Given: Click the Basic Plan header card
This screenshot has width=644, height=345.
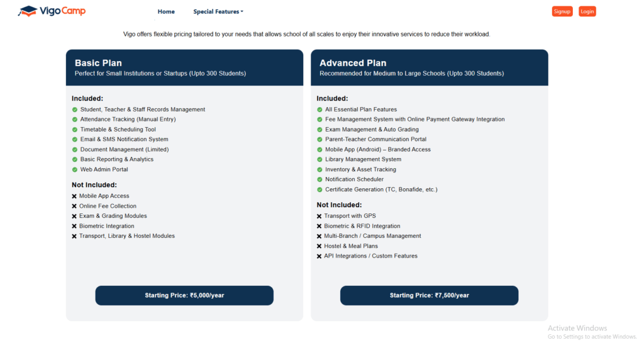Looking at the screenshot, I should [x=184, y=67].
